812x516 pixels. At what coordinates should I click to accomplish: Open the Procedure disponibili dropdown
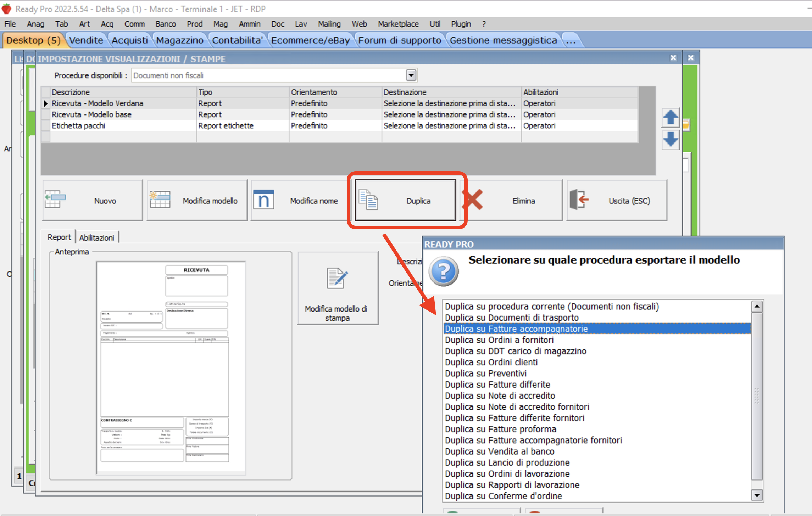coord(411,75)
